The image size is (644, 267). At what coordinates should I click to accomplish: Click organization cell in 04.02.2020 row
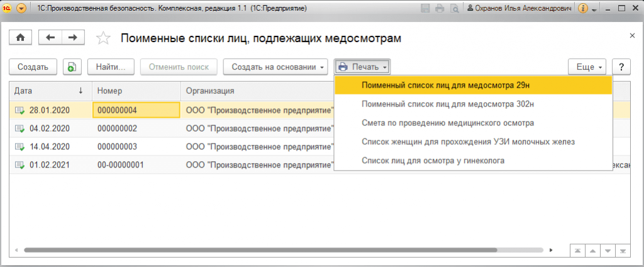coord(258,128)
